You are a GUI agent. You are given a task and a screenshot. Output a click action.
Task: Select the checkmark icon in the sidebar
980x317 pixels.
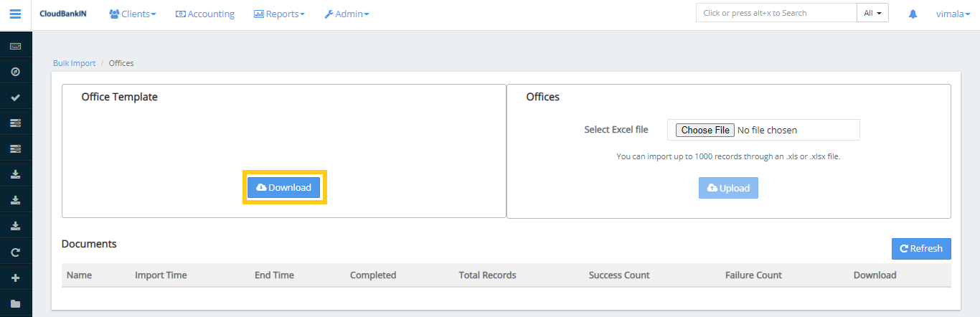pyautogui.click(x=15, y=98)
